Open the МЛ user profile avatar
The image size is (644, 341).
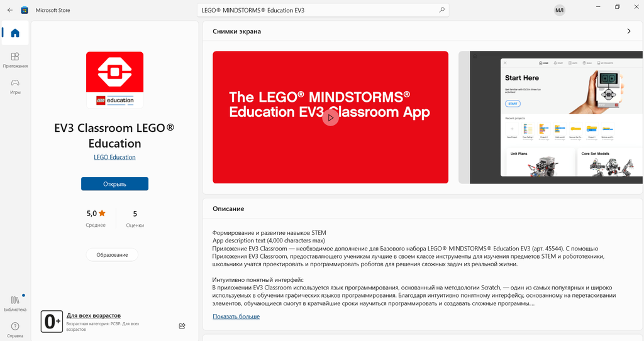tap(559, 10)
